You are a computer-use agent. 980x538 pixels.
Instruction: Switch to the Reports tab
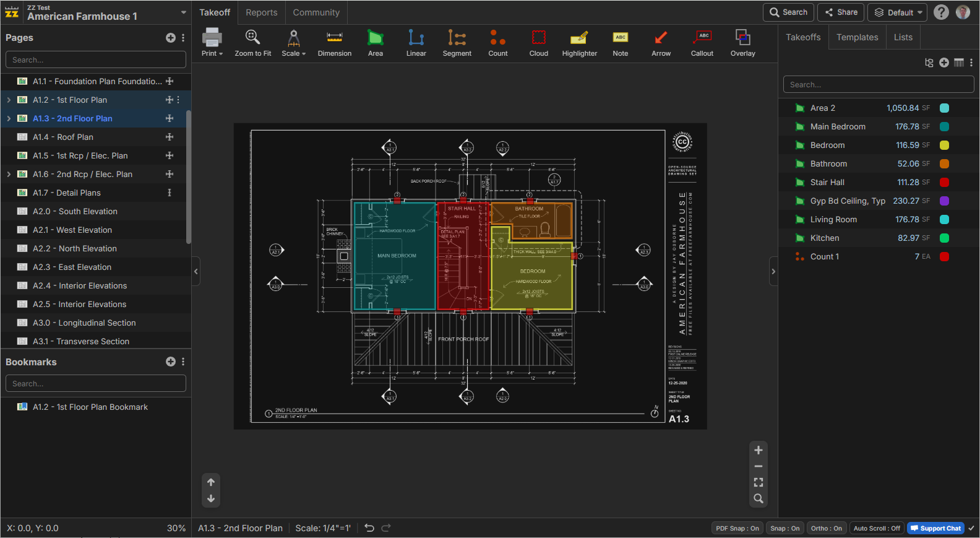point(261,12)
